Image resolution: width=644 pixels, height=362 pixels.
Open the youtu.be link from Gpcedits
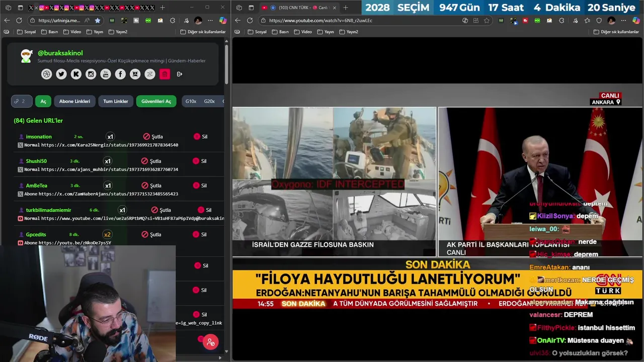[75, 243]
